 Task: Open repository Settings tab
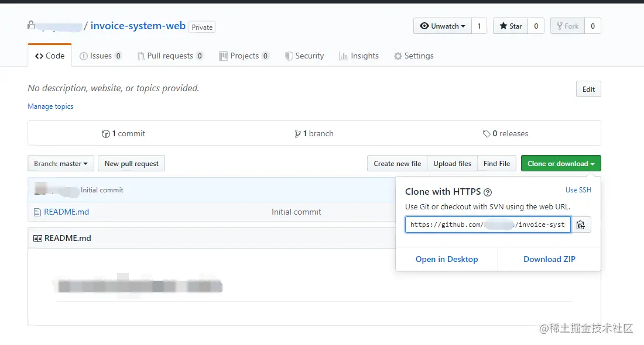[413, 56]
